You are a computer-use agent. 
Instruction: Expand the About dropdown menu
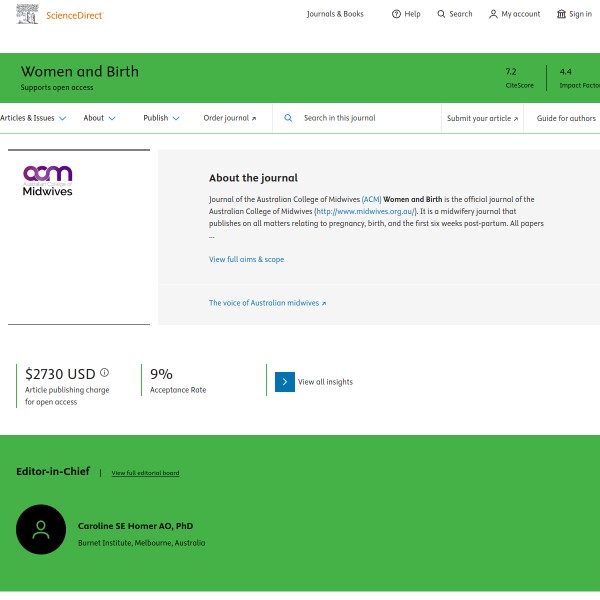(99, 118)
